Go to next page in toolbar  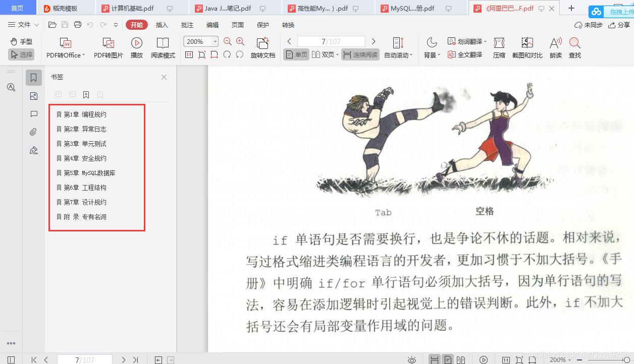(x=374, y=41)
